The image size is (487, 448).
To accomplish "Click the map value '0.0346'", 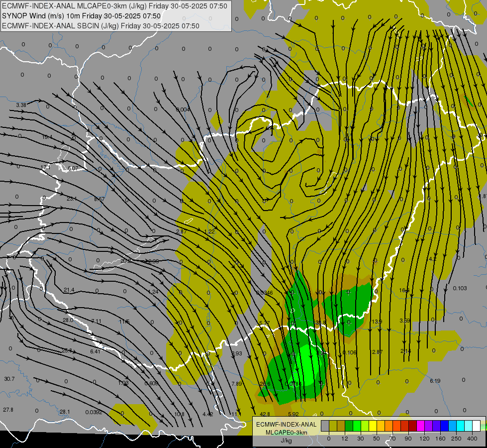I will [264, 293].
